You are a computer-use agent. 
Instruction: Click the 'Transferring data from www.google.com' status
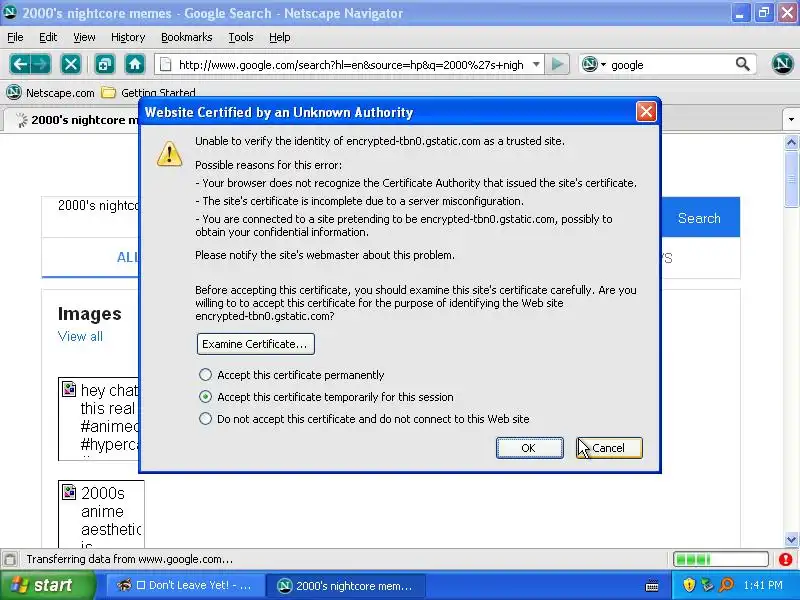pyautogui.click(x=130, y=559)
